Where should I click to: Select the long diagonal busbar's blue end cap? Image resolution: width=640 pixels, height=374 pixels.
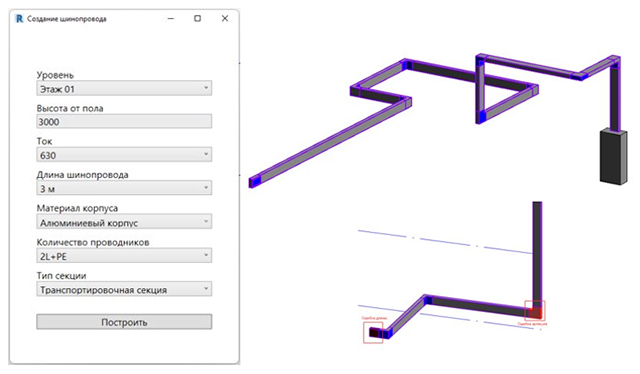tap(254, 181)
